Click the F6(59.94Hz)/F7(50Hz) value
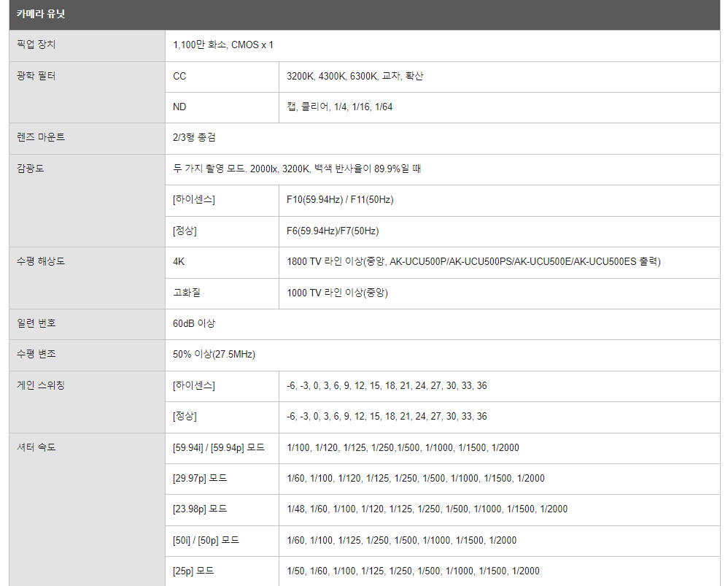This screenshot has width=728, height=586. 333,231
